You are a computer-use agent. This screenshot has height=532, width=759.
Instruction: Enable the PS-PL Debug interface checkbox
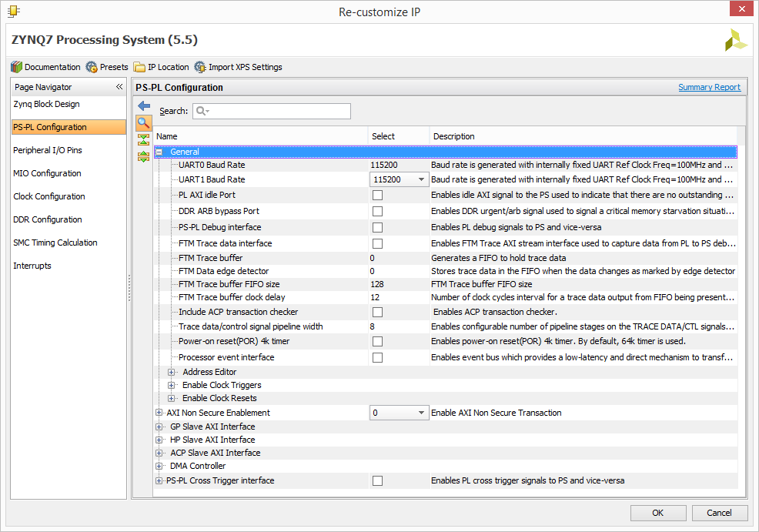377,228
